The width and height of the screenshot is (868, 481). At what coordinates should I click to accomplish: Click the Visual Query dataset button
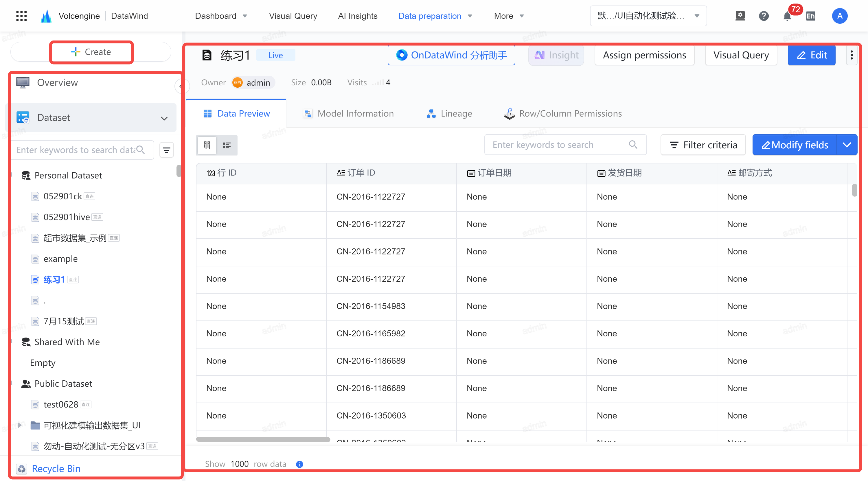point(741,55)
